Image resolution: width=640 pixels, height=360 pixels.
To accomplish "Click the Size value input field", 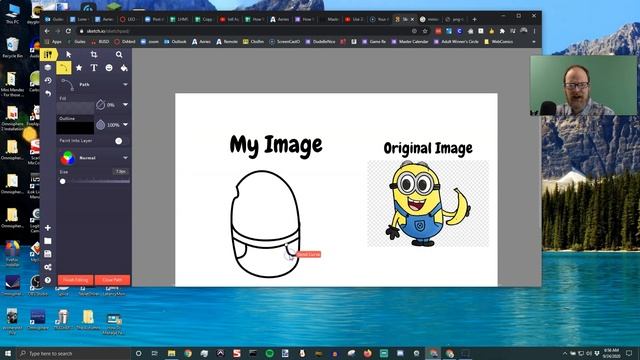I will pos(121,171).
